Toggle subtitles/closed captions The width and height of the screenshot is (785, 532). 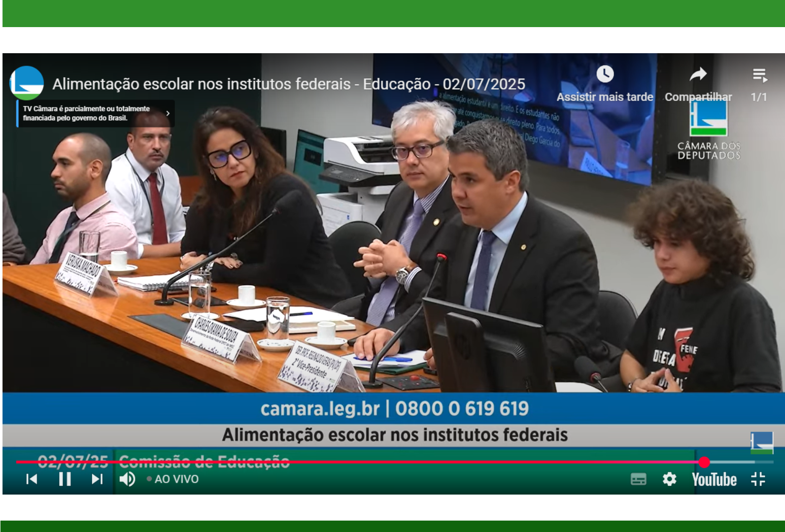pos(638,479)
